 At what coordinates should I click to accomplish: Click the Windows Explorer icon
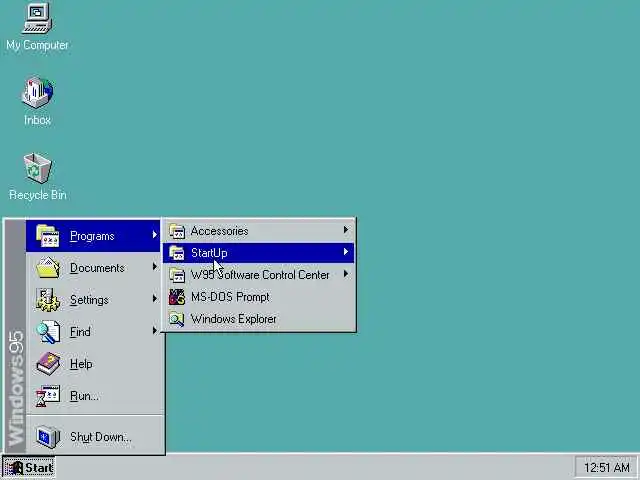(177, 319)
